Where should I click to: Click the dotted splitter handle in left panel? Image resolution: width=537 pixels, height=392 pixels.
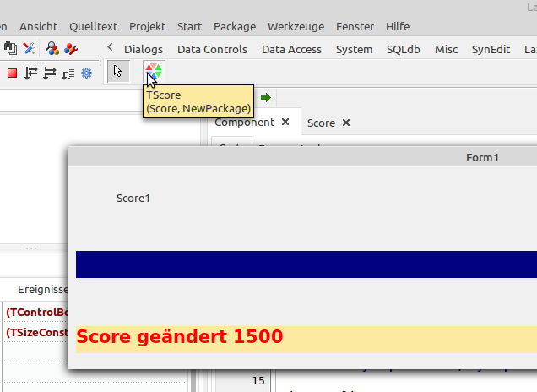click(x=31, y=248)
